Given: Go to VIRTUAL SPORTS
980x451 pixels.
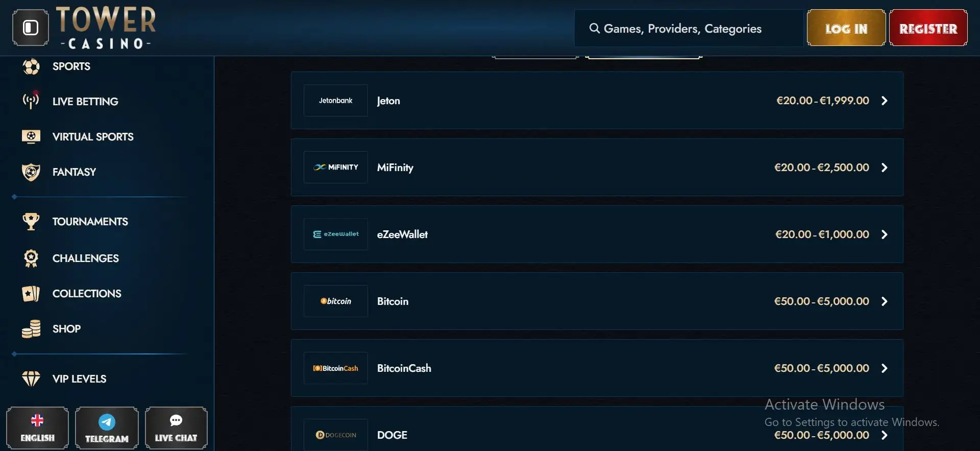Looking at the screenshot, I should 93,137.
